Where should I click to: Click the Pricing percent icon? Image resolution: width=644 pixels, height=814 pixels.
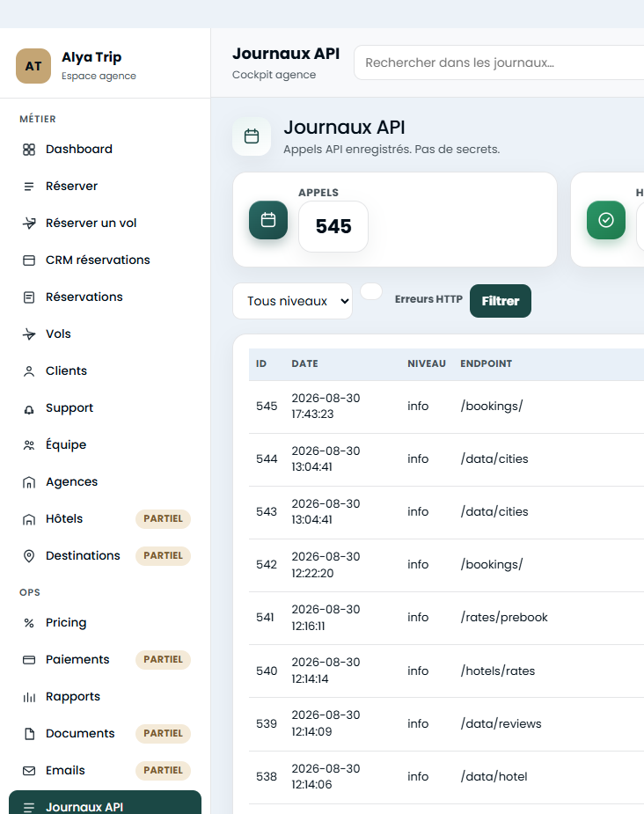pyautogui.click(x=29, y=623)
